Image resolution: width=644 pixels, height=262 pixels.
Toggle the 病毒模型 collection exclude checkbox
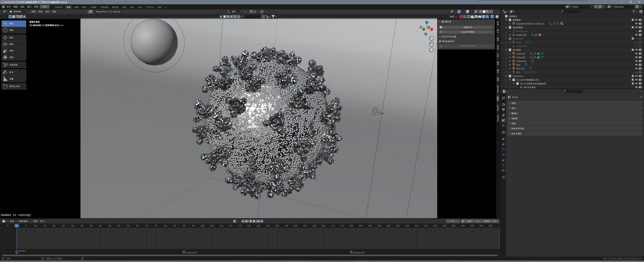pos(633,20)
